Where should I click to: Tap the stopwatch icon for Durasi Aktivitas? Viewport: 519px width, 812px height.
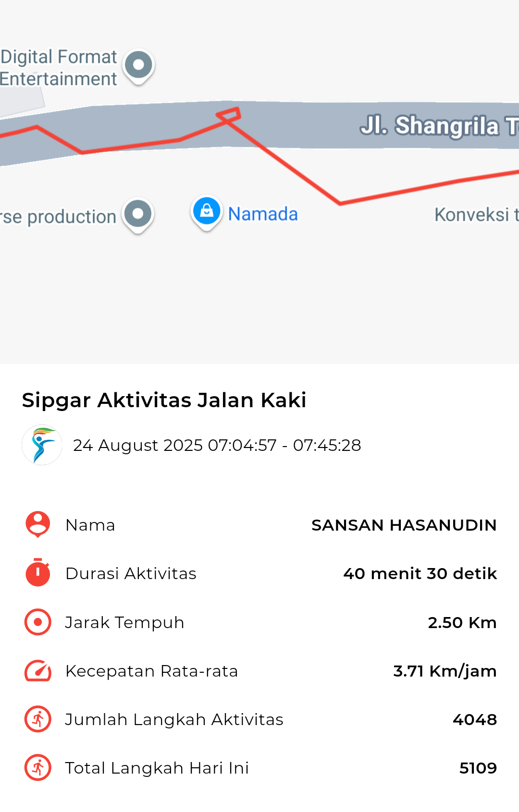pos(37,572)
